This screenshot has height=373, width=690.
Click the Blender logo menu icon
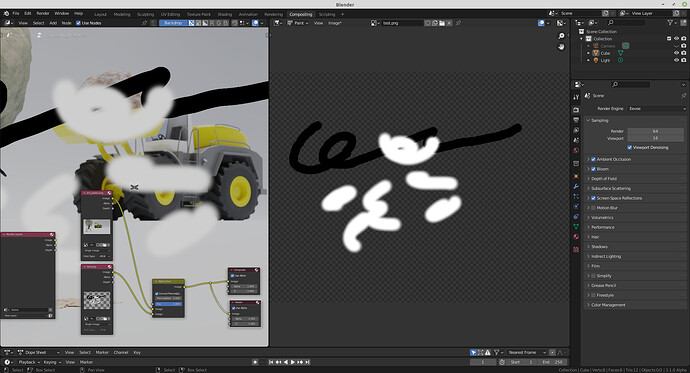(x=6, y=14)
